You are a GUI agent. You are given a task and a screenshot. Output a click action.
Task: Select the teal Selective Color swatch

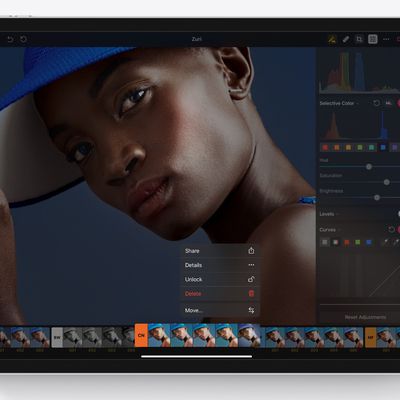tap(371, 147)
